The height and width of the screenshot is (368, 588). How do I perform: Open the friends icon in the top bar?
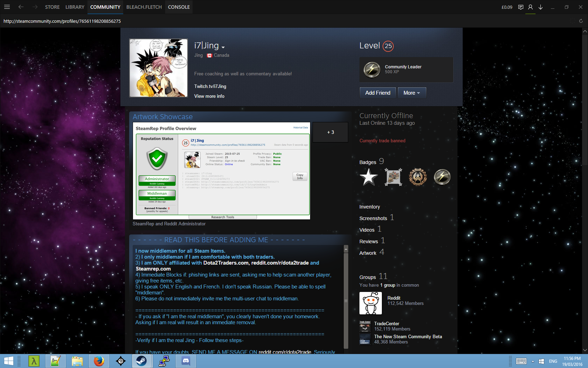coord(530,7)
